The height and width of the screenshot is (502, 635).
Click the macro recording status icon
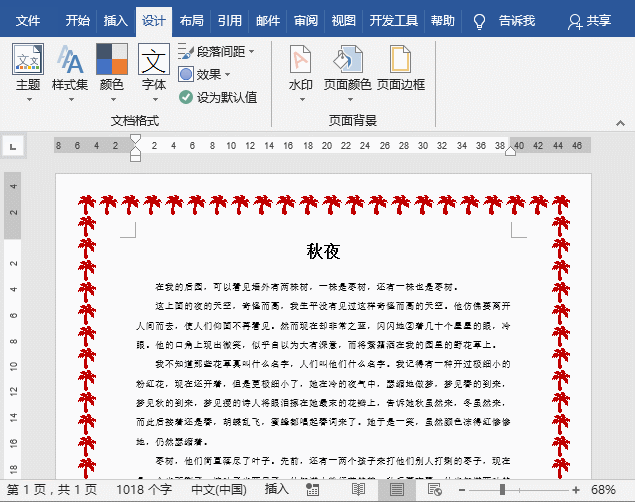[312, 489]
